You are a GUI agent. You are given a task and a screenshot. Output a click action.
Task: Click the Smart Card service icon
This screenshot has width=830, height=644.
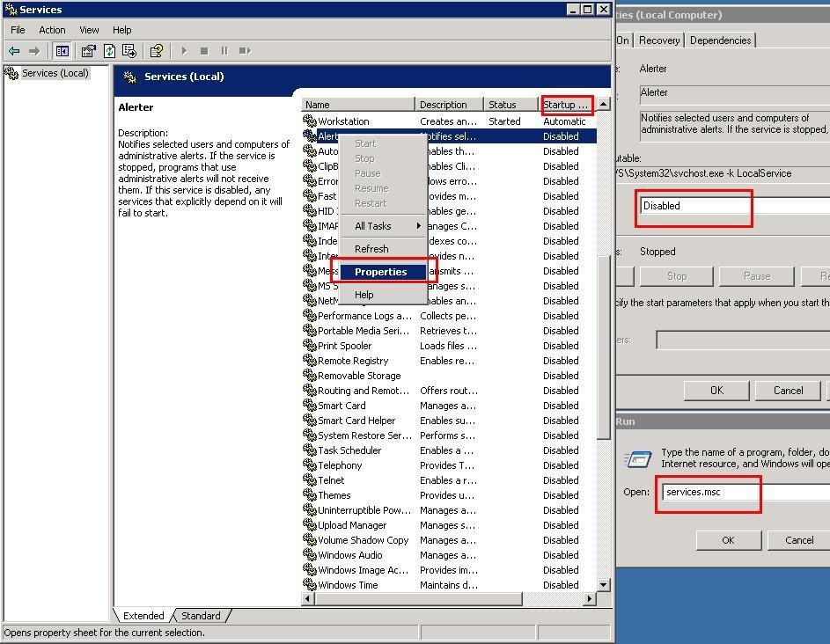pyautogui.click(x=310, y=405)
